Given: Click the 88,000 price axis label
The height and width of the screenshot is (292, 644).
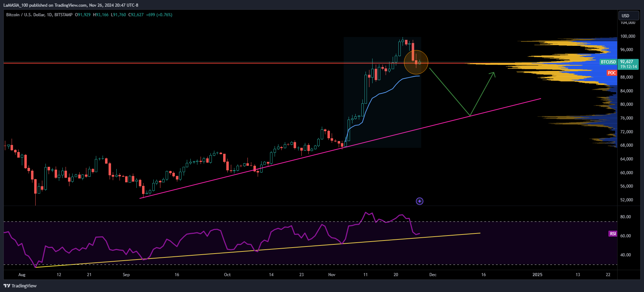Looking at the screenshot, I should tap(627, 77).
